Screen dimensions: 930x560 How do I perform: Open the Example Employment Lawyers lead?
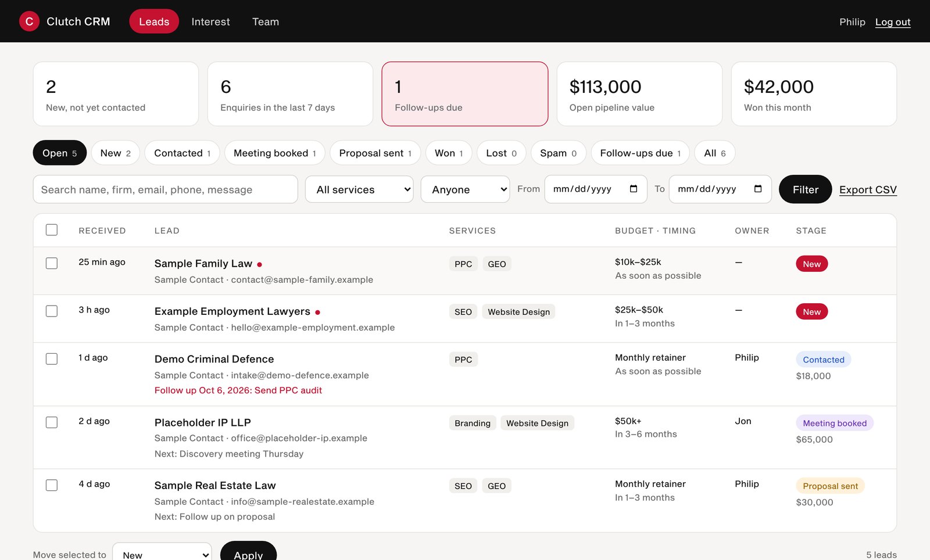(233, 311)
